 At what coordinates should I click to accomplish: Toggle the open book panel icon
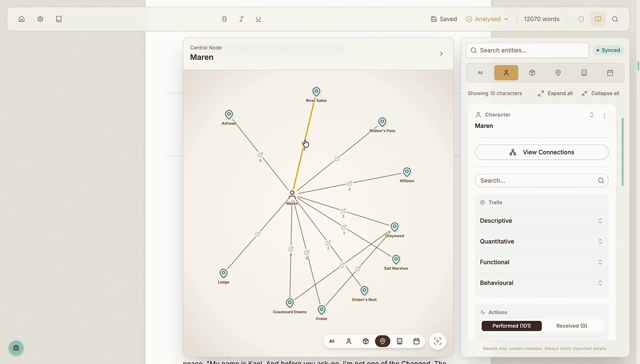point(598,19)
